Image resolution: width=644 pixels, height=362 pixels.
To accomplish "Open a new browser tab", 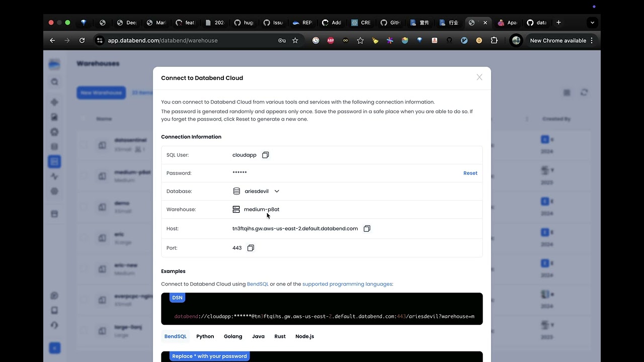I will point(558,23).
